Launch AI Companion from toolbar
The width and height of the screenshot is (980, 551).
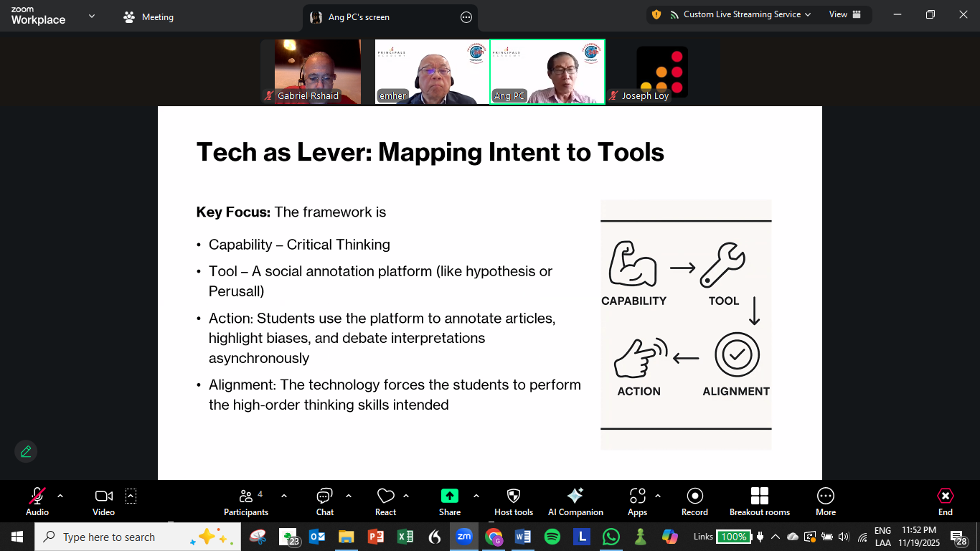575,501
